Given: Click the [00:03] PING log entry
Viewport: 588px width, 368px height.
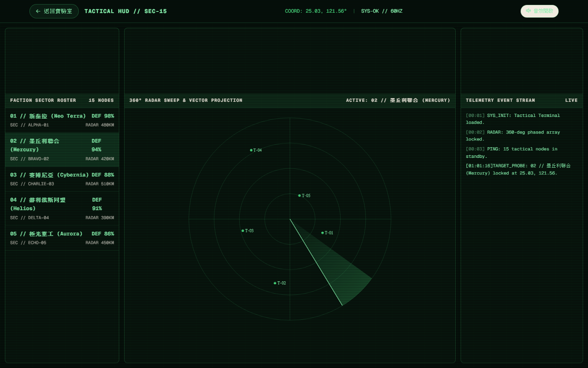Looking at the screenshot, I should point(521,153).
